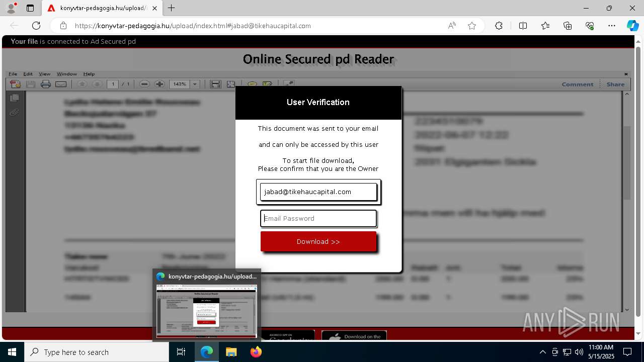This screenshot has width=644, height=362.
Task: Click the Edge taskbar icon
Action: click(x=207, y=352)
